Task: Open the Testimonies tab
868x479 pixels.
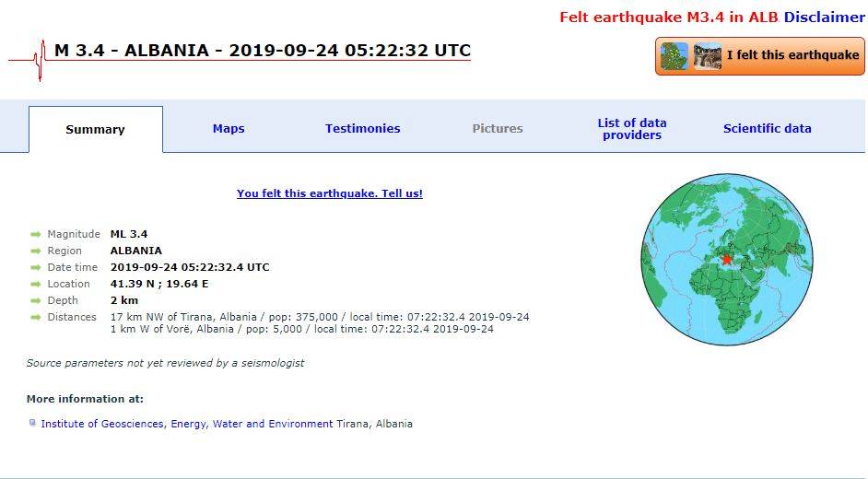Action: (x=362, y=129)
